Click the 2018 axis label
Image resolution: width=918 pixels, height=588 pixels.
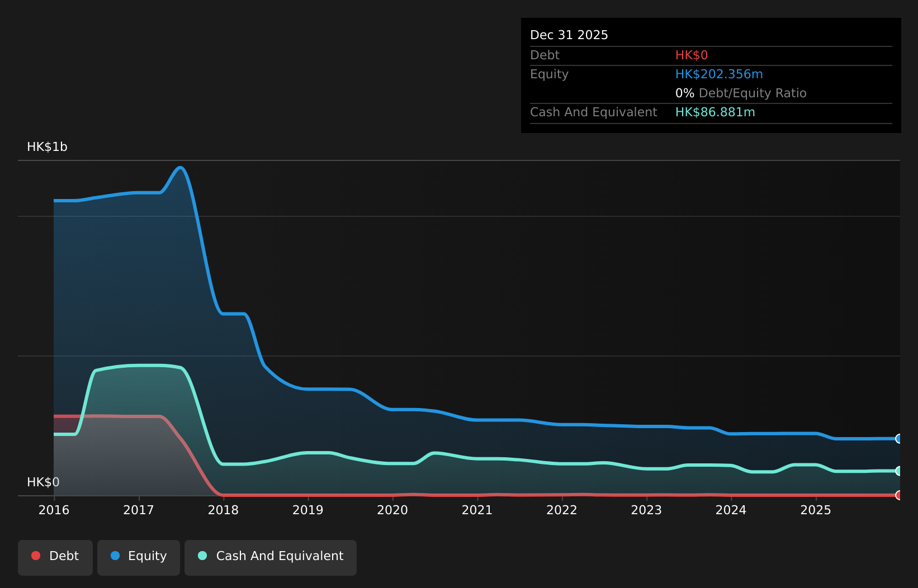pyautogui.click(x=223, y=510)
